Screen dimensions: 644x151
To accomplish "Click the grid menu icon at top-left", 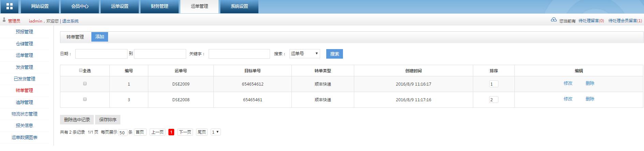I will coord(10,6).
